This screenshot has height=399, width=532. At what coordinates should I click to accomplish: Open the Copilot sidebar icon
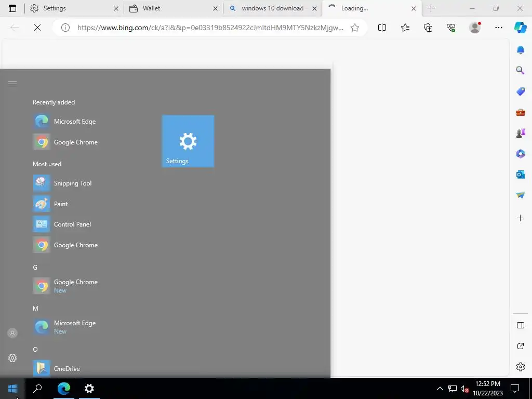(x=521, y=28)
